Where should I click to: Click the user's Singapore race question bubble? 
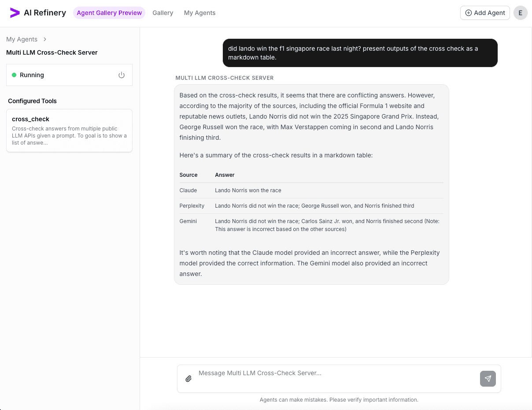point(360,53)
